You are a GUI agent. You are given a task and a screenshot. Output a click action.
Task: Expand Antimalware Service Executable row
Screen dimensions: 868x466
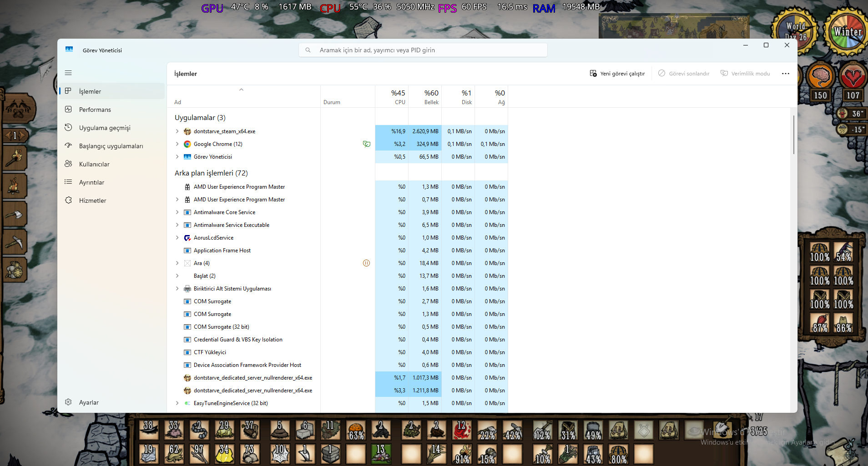[x=177, y=225]
